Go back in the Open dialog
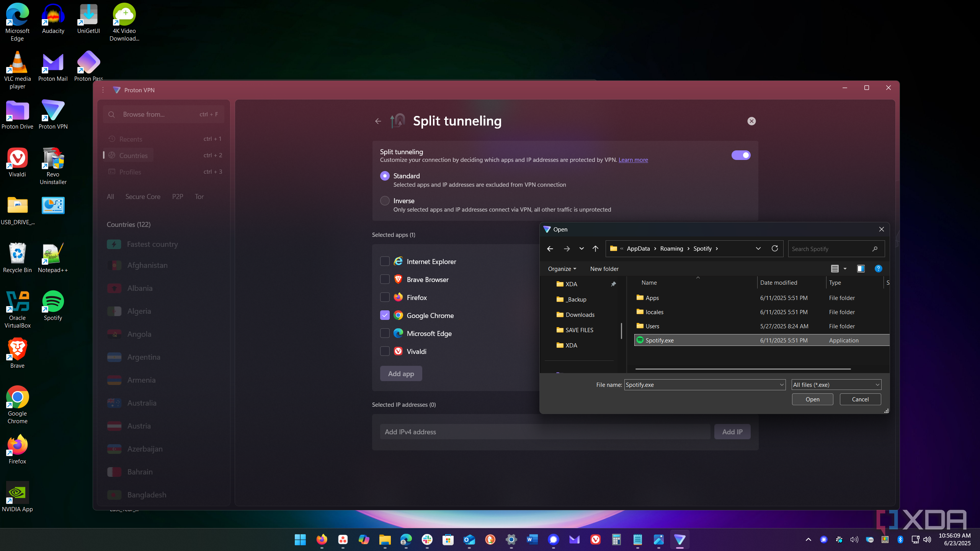The image size is (980, 551). coord(550,249)
